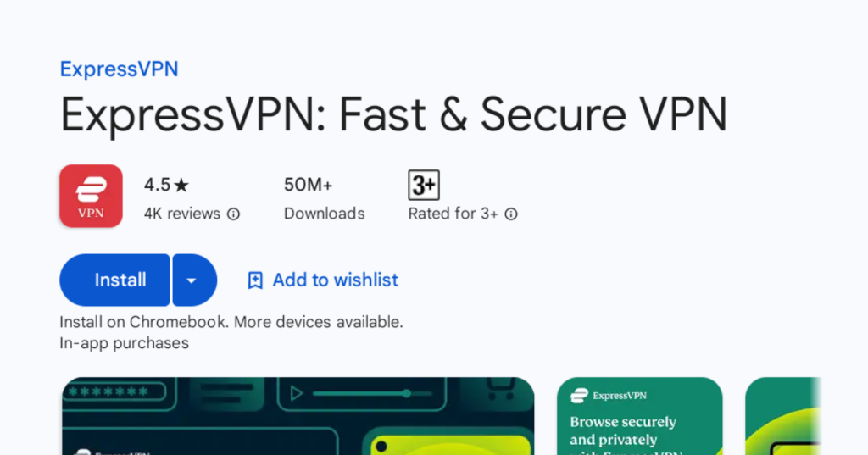Click the star icon next to 4.5 rating
Viewport: 868px width, 455px height.
coord(181,185)
